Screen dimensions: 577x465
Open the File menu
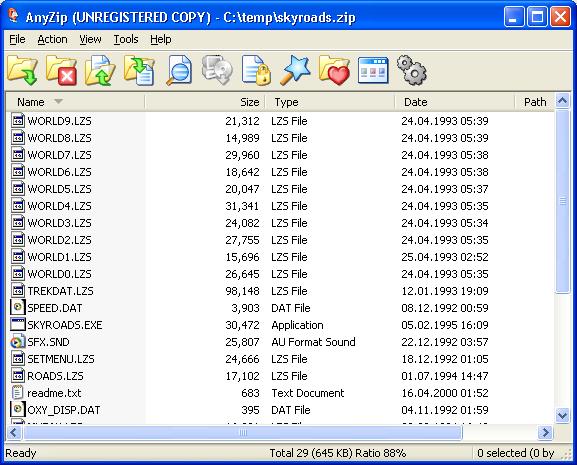point(17,39)
